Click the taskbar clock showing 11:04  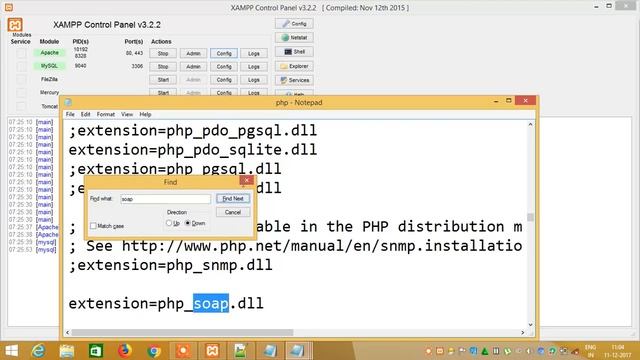pos(618,347)
